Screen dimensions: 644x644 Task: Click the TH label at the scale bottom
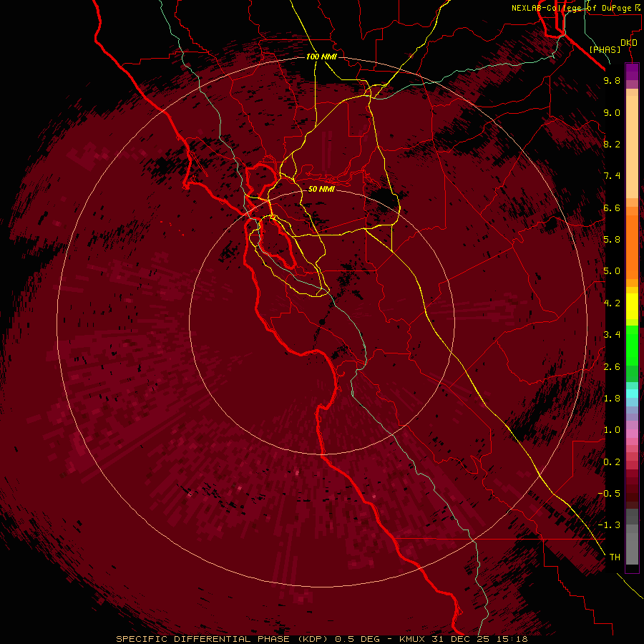pos(615,557)
